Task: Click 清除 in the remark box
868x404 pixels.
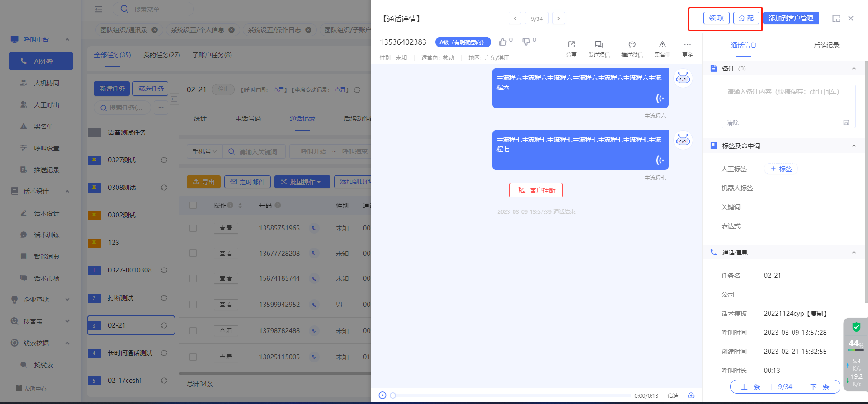Action: 733,123
